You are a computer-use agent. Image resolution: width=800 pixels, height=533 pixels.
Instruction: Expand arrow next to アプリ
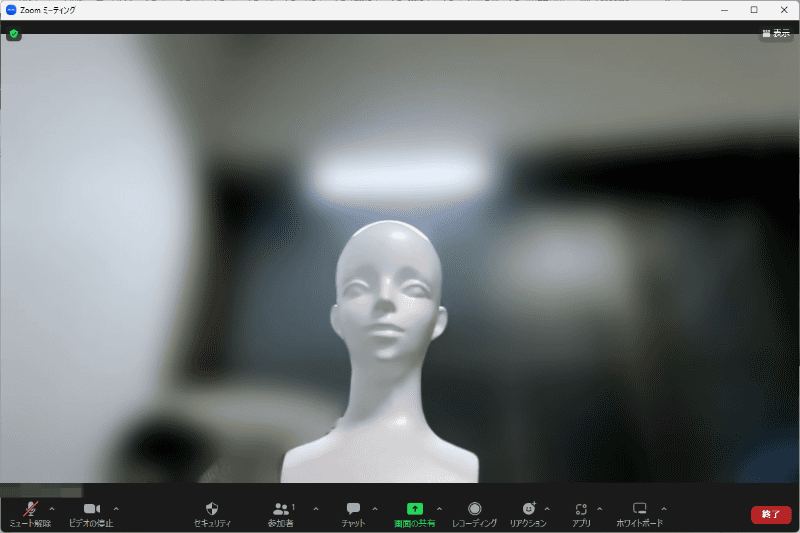tap(599, 509)
